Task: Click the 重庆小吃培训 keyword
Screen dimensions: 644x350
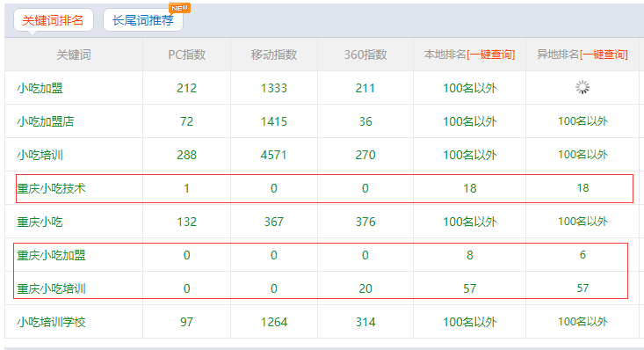Action: 51,288
